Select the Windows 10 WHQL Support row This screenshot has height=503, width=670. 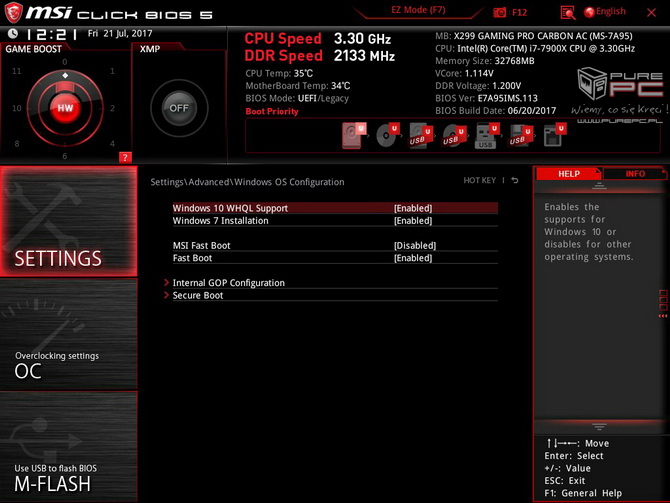[x=335, y=208]
